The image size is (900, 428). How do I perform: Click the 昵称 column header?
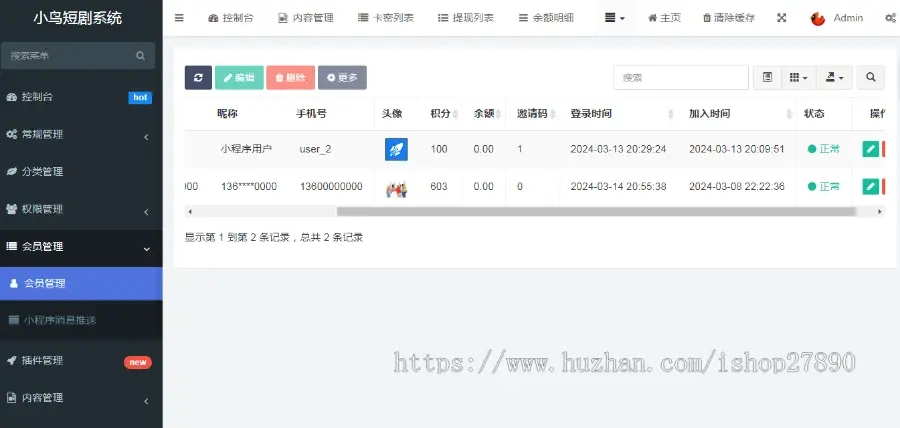pos(227,114)
